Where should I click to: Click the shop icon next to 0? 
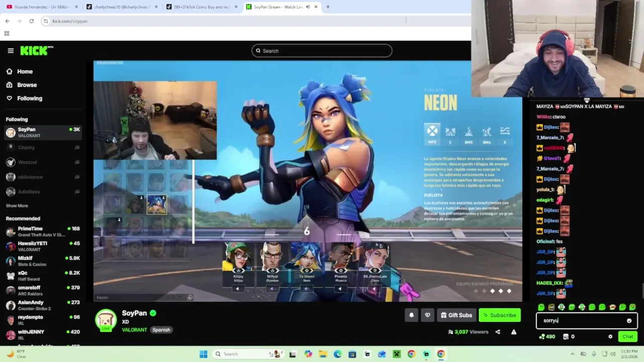coord(566,337)
